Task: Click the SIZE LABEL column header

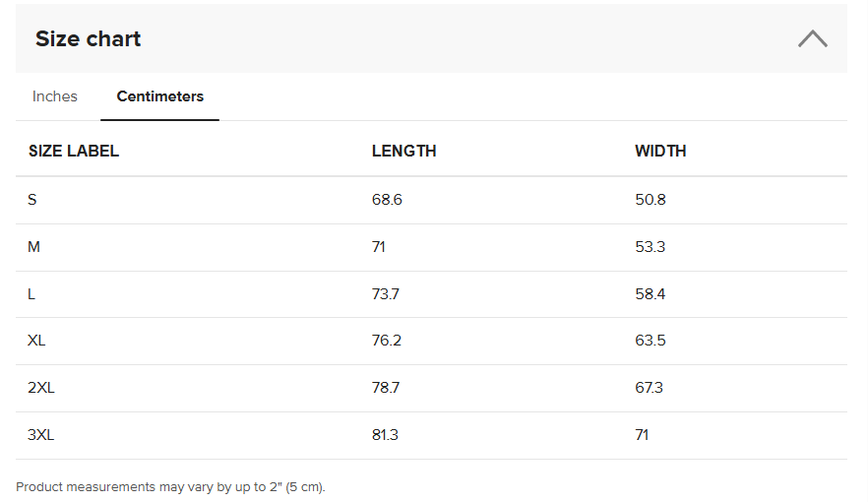Action: click(x=74, y=152)
